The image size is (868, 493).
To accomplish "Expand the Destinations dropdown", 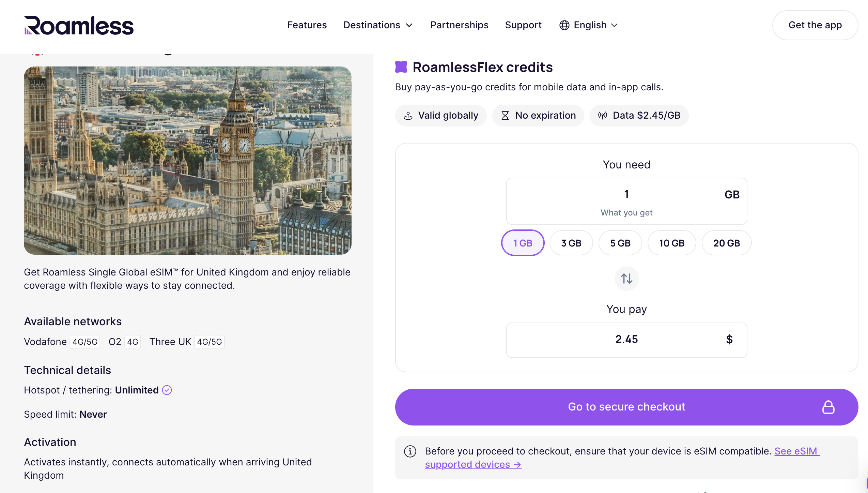I will click(x=378, y=25).
